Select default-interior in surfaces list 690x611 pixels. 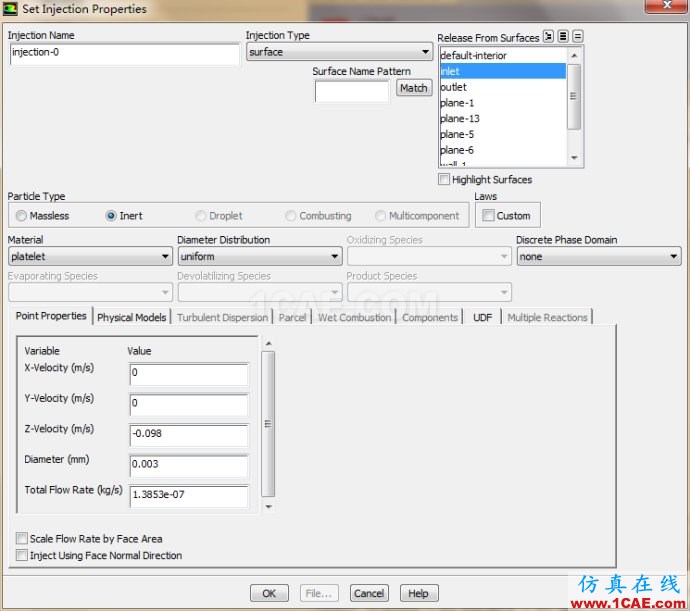[503, 55]
